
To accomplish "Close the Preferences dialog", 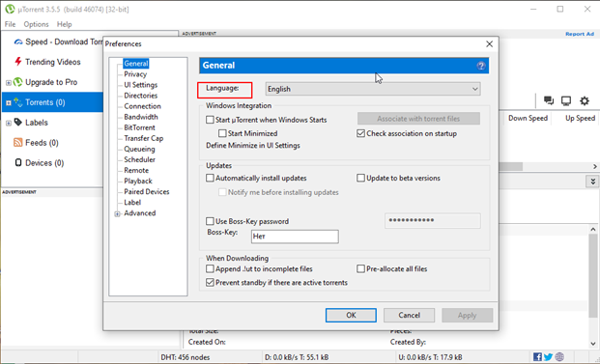I will coord(489,44).
